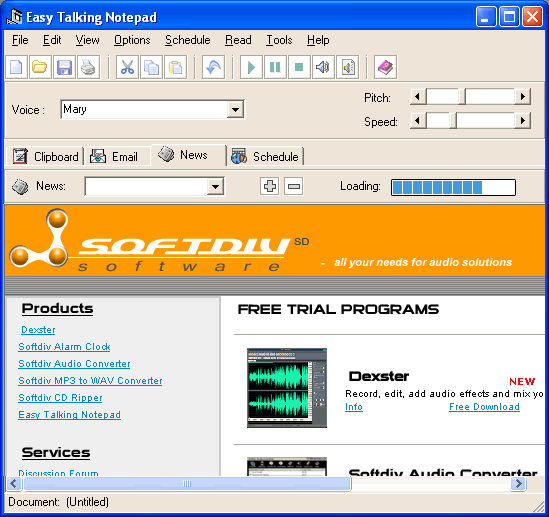Open a file using folder icon

[x=40, y=67]
